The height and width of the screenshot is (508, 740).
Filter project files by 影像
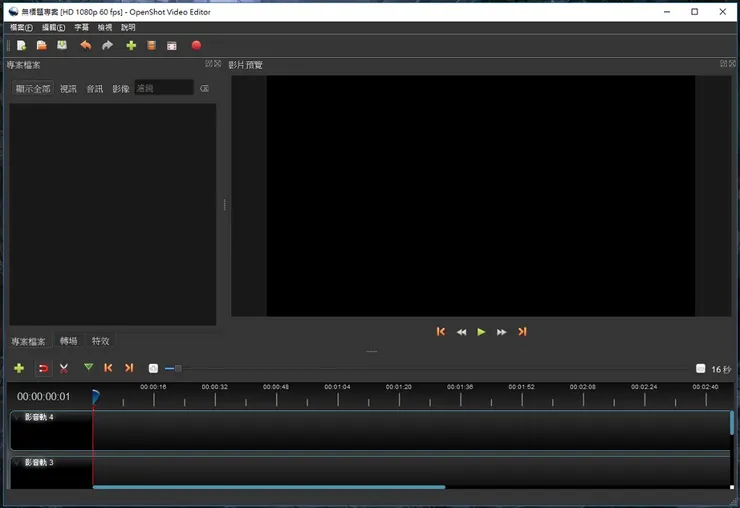(120, 88)
